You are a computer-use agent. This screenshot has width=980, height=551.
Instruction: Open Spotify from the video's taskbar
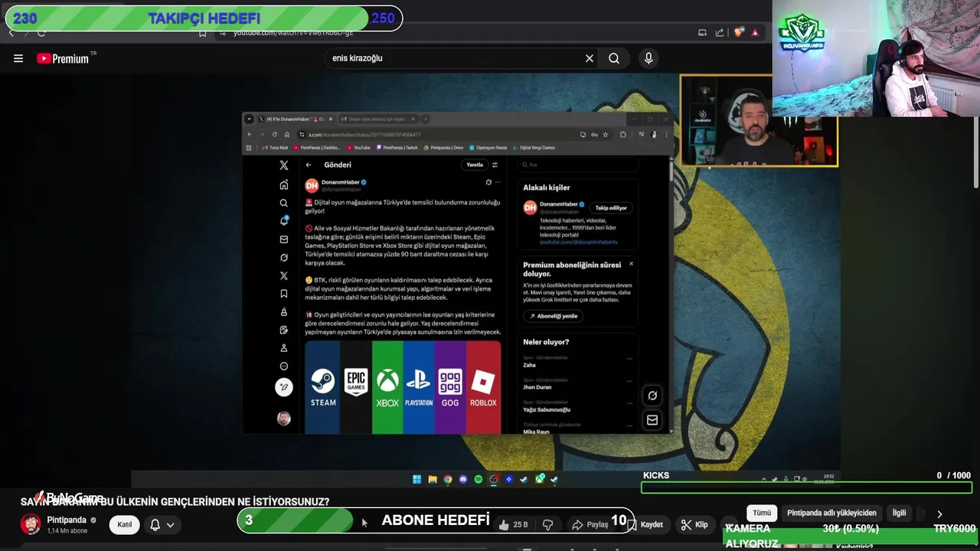pos(479,480)
